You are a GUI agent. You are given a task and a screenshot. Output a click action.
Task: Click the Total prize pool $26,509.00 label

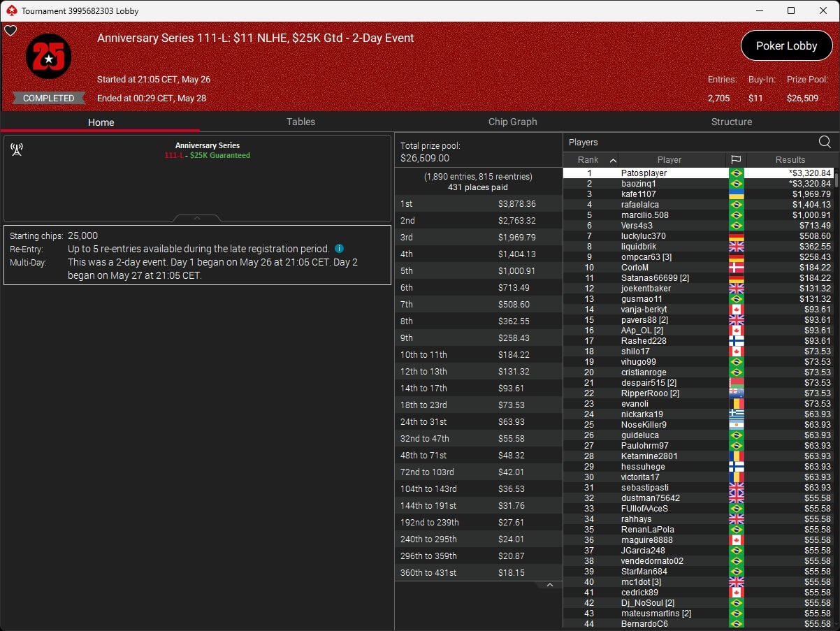[430, 152]
